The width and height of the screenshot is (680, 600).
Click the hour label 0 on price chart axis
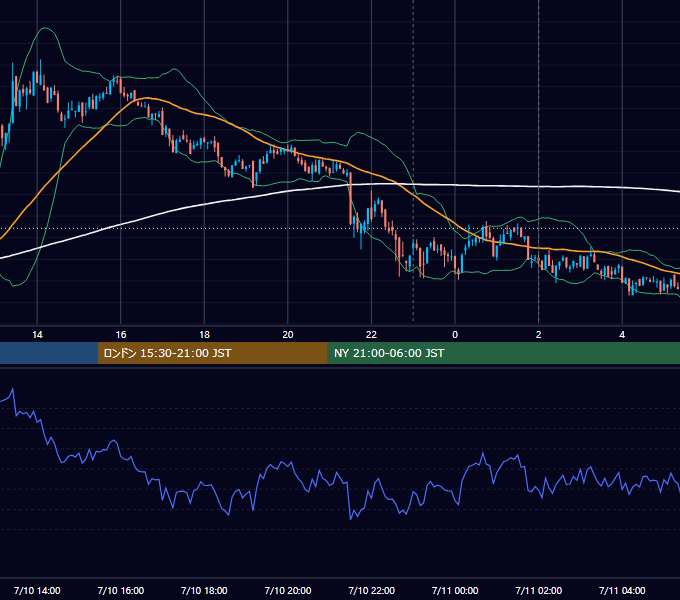(x=455, y=335)
